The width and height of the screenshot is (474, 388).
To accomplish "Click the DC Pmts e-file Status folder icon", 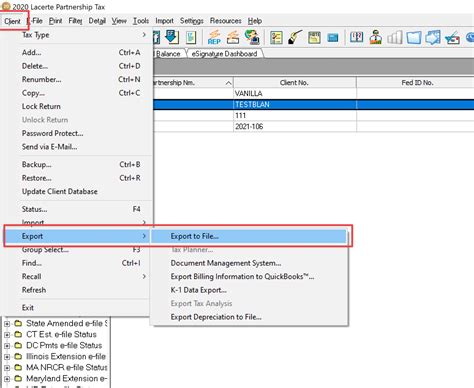I will tap(18, 345).
